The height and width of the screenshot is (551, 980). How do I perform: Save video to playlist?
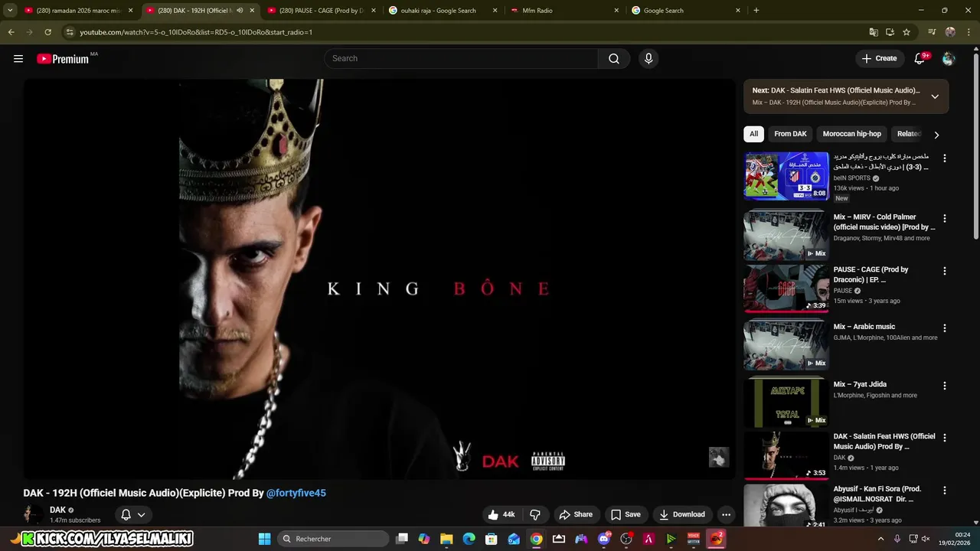coord(626,515)
